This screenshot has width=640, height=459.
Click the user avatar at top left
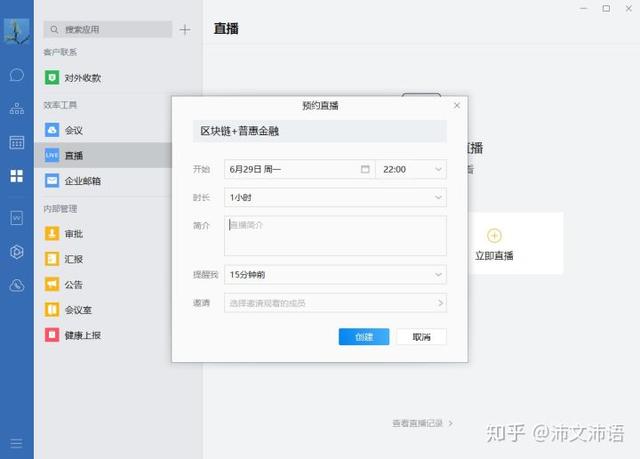(17, 32)
